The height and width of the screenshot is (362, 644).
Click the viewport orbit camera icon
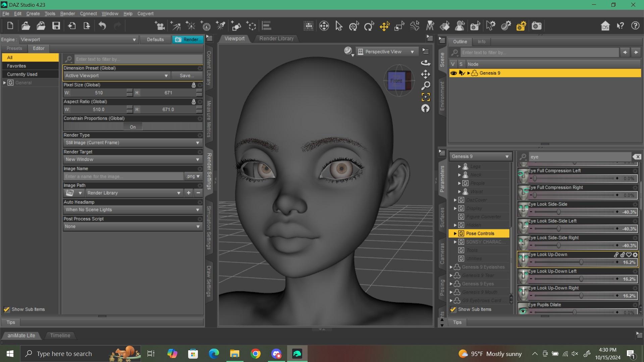pyautogui.click(x=425, y=63)
